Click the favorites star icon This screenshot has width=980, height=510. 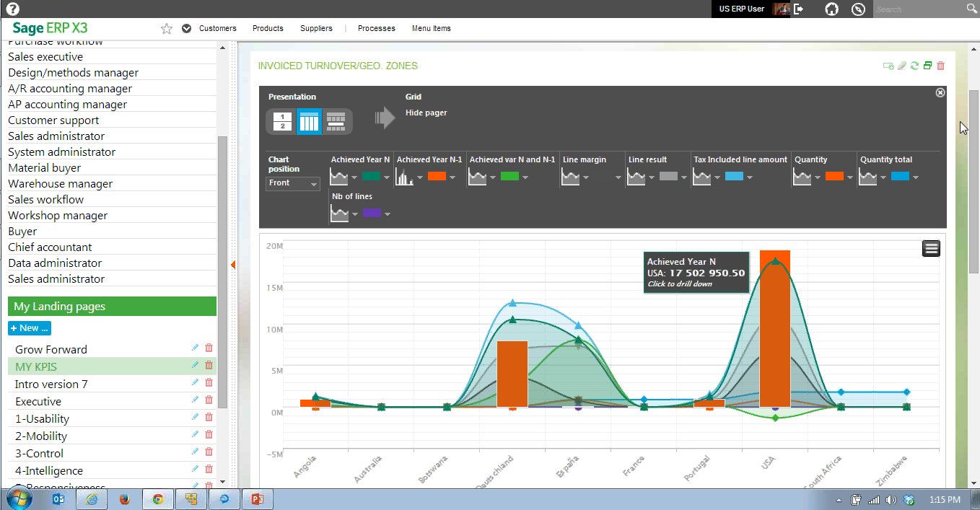167,29
